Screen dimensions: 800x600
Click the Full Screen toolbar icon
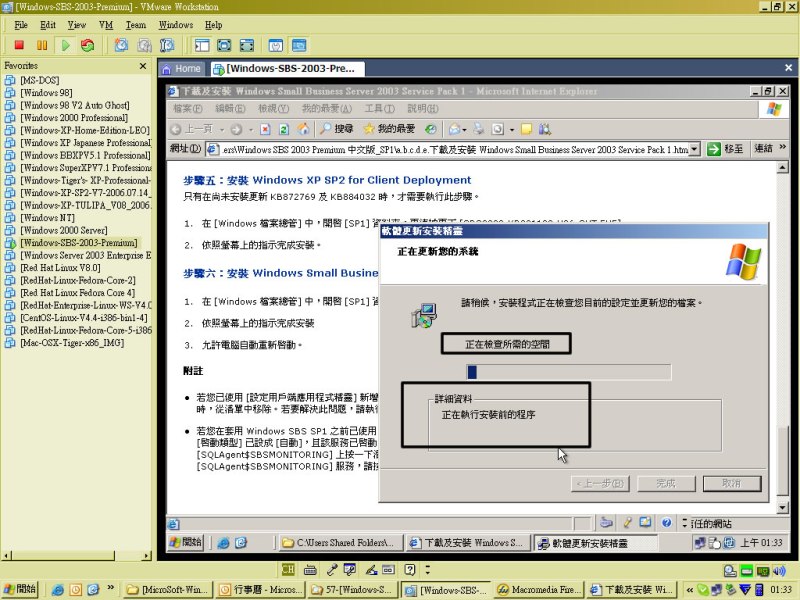click(224, 45)
